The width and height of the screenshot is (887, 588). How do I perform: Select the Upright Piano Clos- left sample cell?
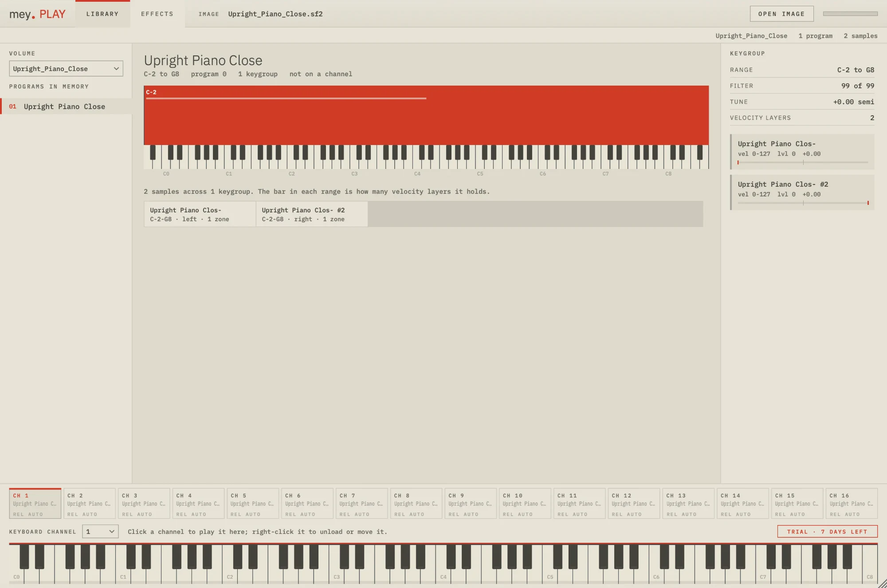[200, 214]
